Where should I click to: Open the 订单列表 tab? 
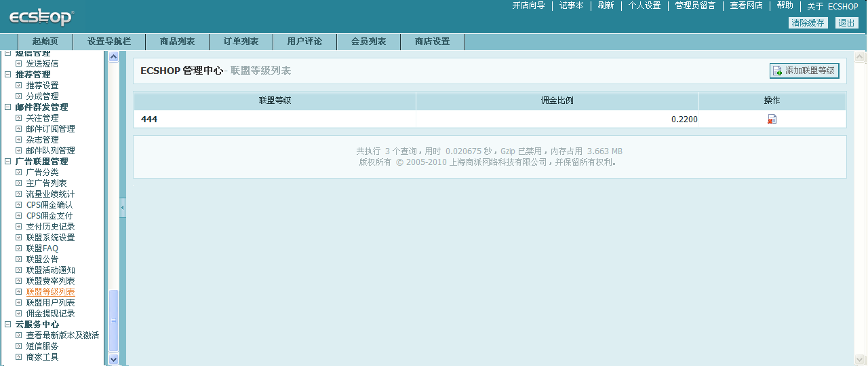pos(241,41)
